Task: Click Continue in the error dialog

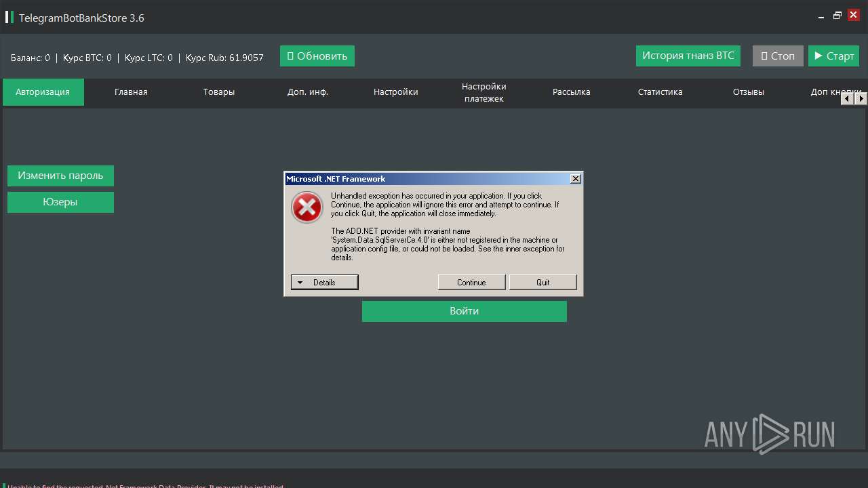Action: point(471,282)
